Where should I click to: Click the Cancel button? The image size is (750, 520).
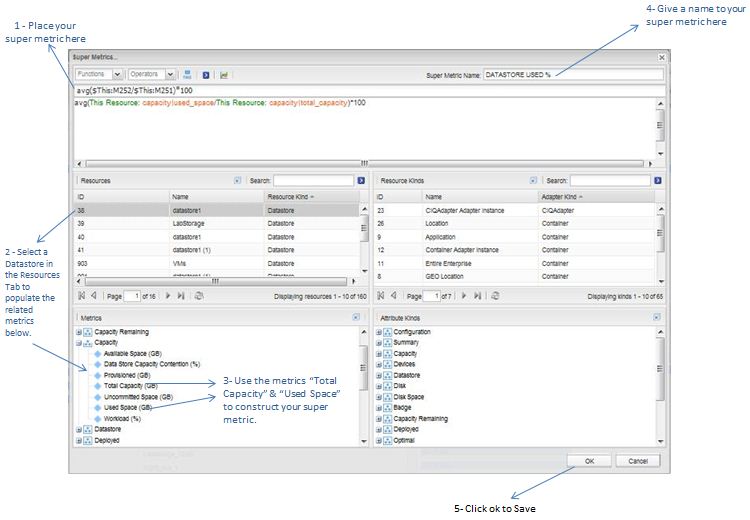click(637, 461)
